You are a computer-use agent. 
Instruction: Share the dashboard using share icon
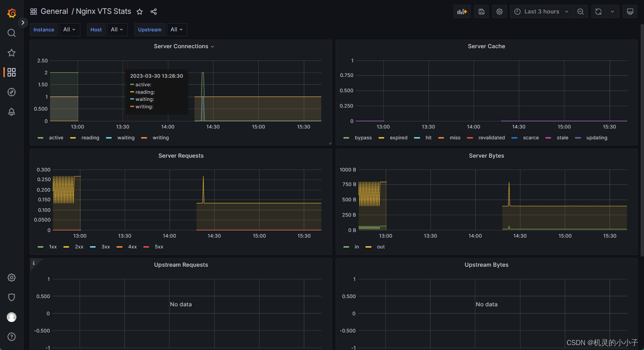point(153,12)
